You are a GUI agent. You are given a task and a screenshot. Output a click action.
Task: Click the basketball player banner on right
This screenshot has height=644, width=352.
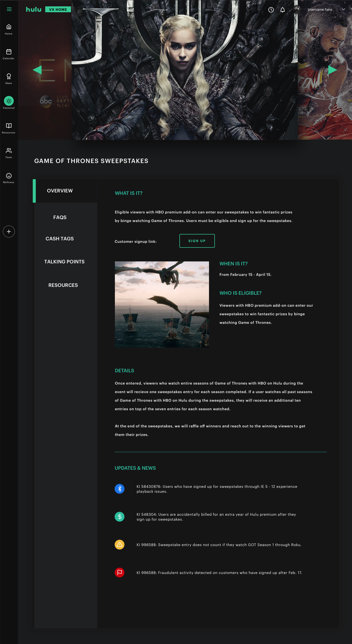point(325,70)
